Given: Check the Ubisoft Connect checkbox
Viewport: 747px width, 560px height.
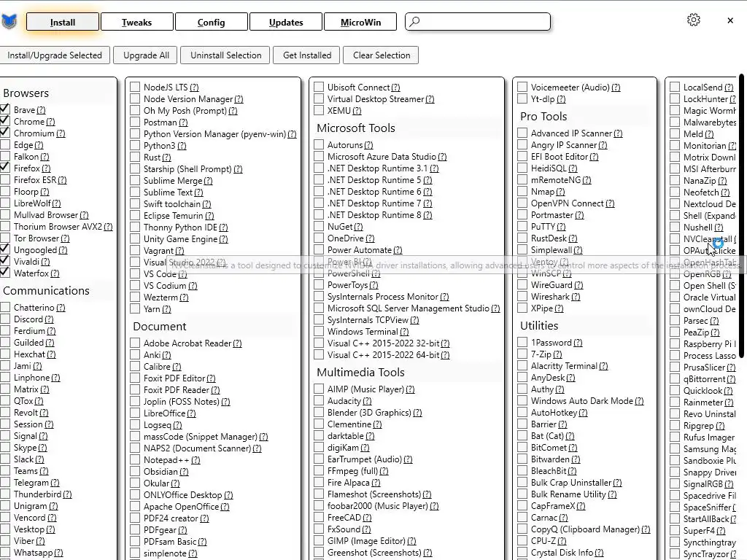Looking at the screenshot, I should tap(319, 87).
